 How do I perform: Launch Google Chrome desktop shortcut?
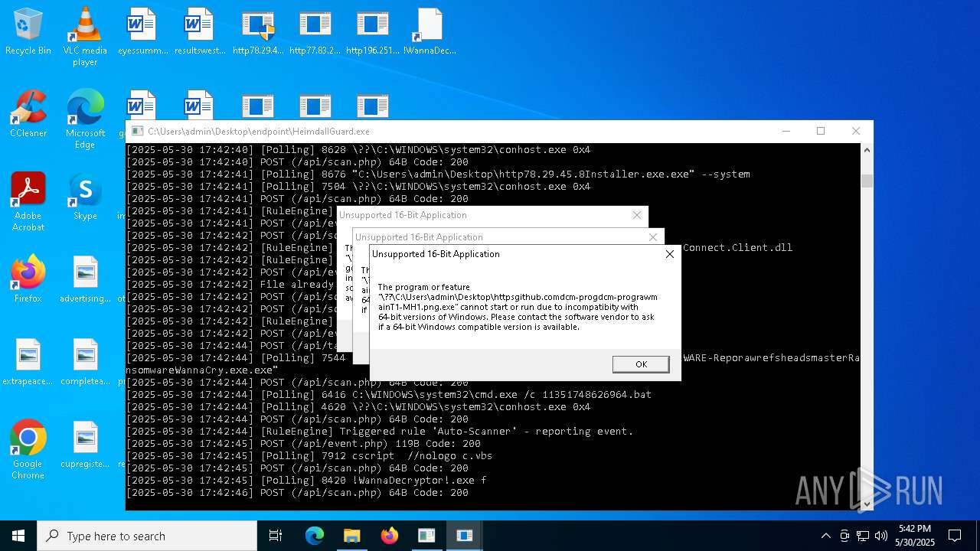point(28,450)
